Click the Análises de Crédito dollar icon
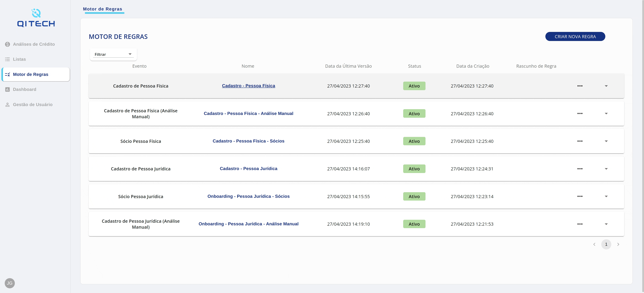Image resolution: width=644 pixels, height=293 pixels. pos(7,44)
